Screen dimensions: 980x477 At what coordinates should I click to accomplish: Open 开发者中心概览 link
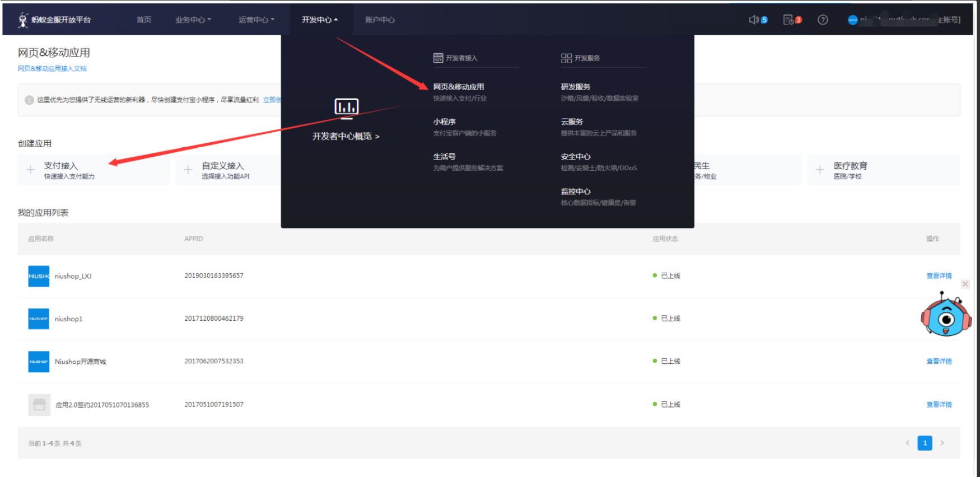pyautogui.click(x=346, y=136)
